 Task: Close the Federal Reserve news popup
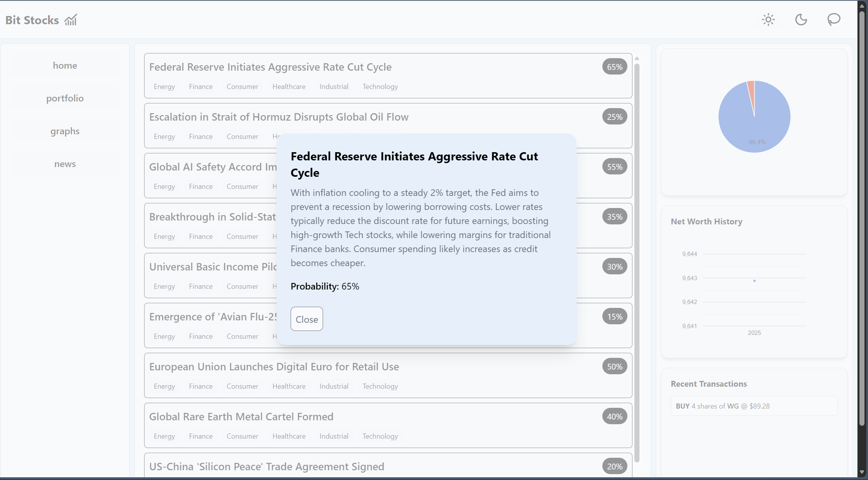307,319
